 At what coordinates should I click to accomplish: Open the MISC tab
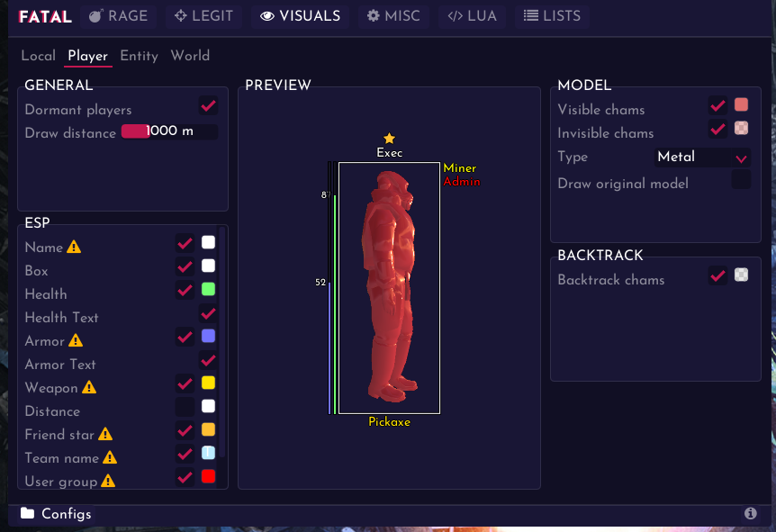pyautogui.click(x=393, y=16)
